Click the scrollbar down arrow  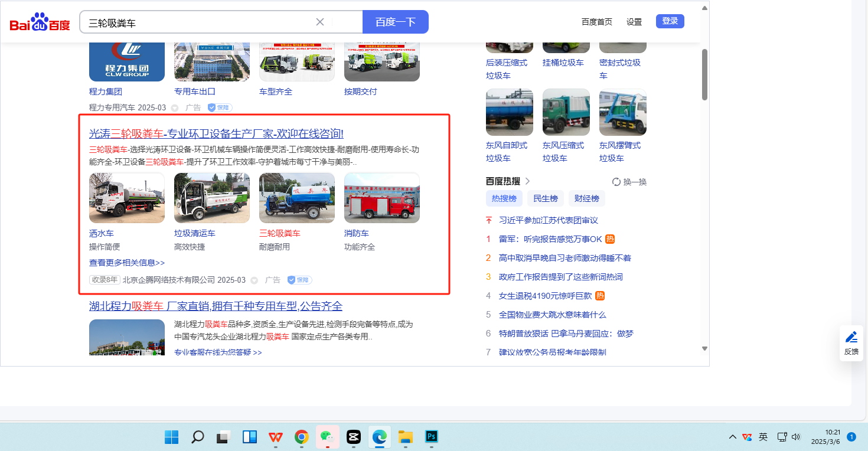click(704, 348)
